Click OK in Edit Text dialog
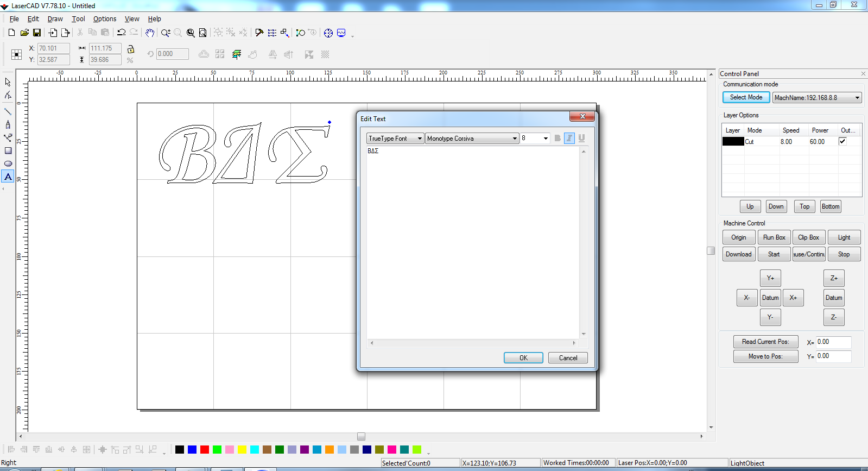Image resolution: width=868 pixels, height=471 pixels. [x=523, y=357]
